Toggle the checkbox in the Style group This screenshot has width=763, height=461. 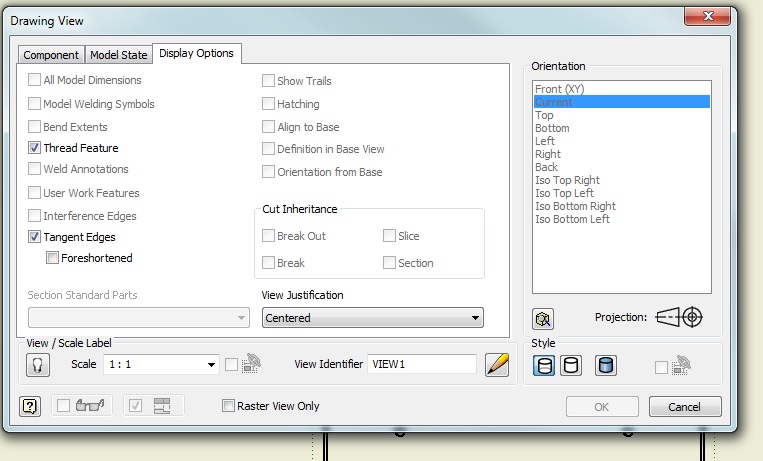[661, 368]
